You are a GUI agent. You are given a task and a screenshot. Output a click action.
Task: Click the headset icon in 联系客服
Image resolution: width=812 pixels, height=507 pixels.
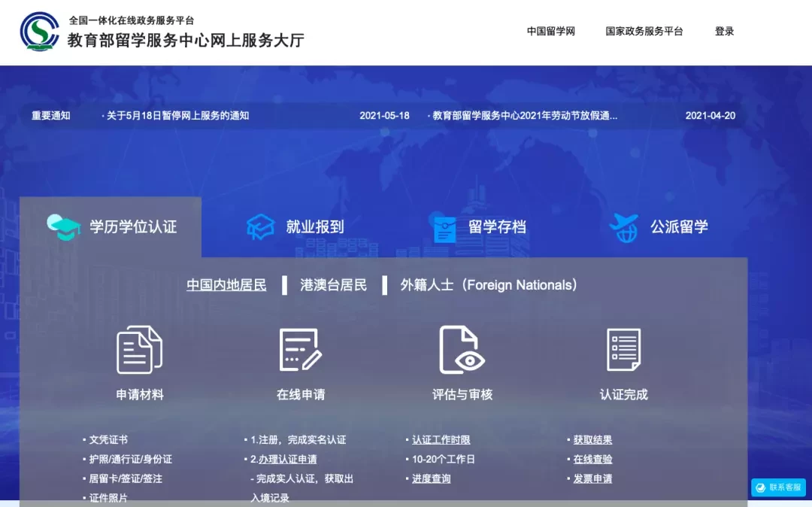click(x=760, y=487)
